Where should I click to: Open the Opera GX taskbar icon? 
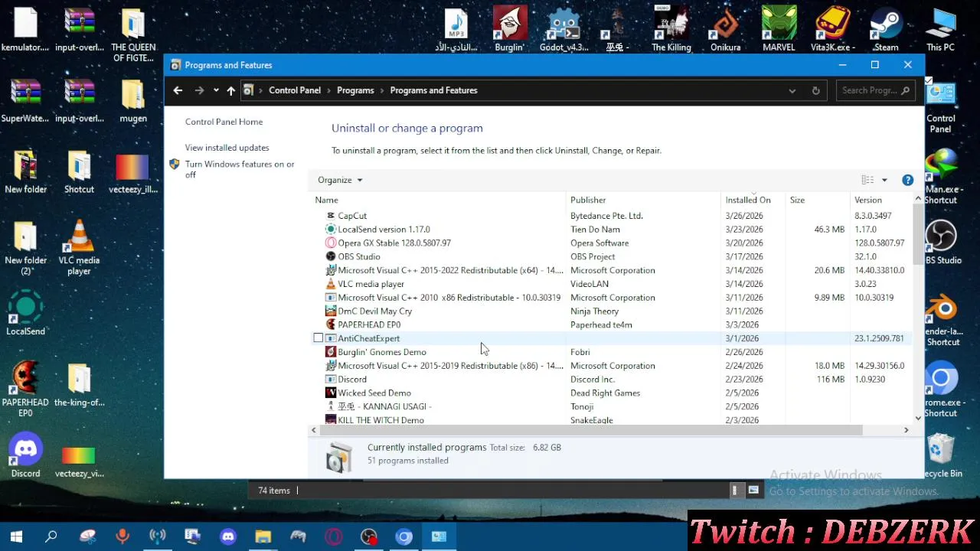pos(334,537)
